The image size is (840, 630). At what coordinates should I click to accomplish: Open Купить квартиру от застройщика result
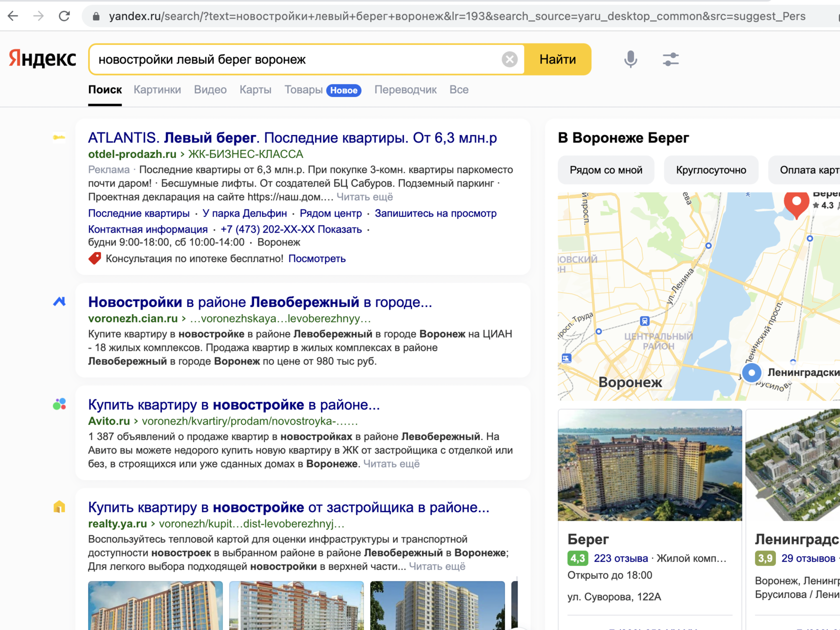(288, 507)
